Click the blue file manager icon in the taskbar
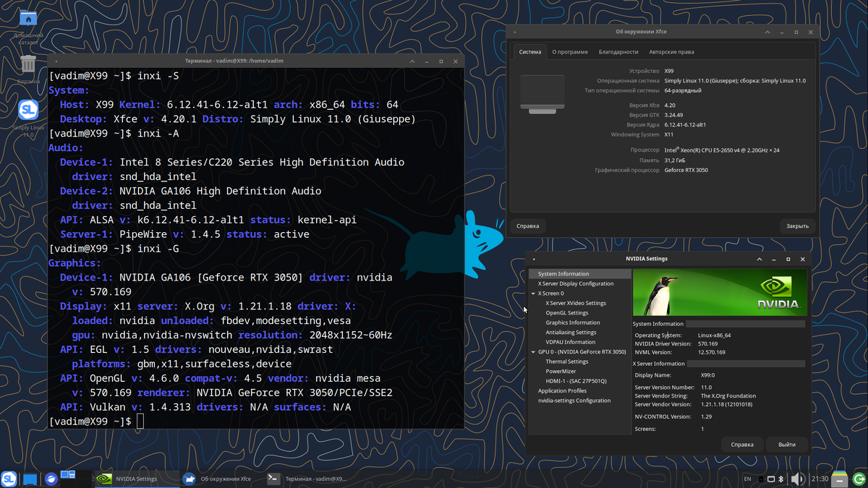868x488 pixels. click(x=30, y=479)
